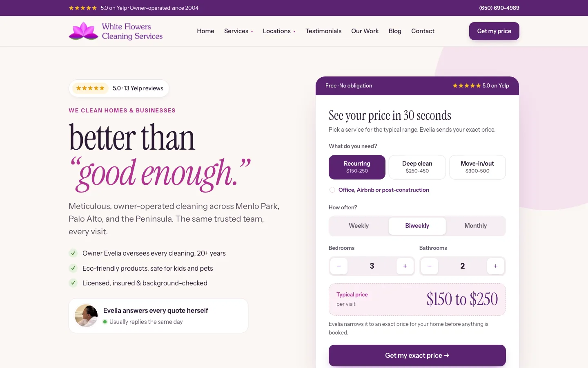This screenshot has height=368, width=588.
Task: Click Evelia's avatar photo
Action: pos(86,316)
